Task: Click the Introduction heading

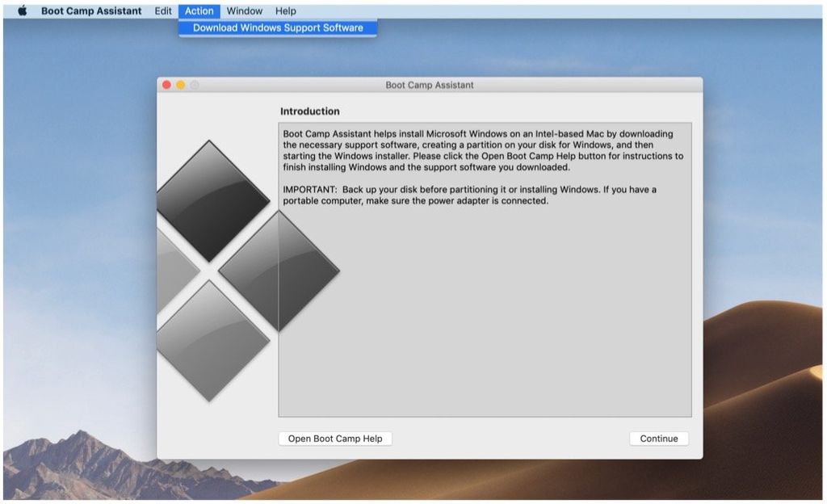Action: point(309,111)
